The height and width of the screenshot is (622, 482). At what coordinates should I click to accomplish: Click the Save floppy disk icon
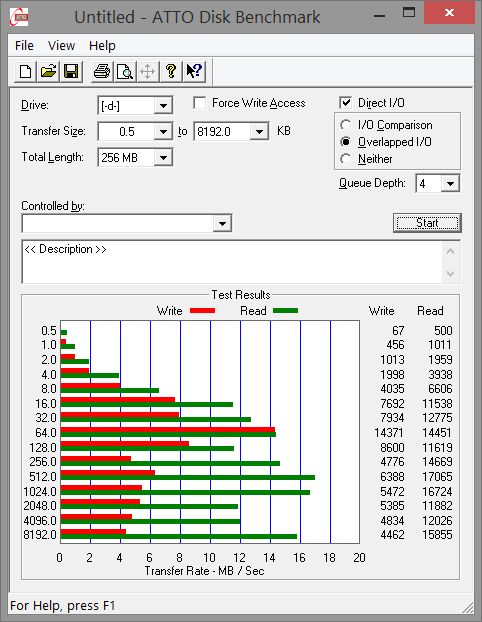71,72
